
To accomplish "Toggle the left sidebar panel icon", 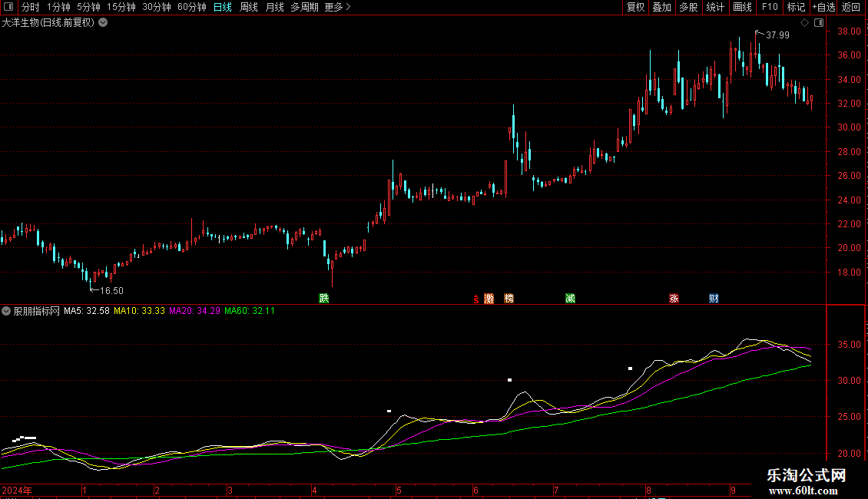I will click(8, 7).
